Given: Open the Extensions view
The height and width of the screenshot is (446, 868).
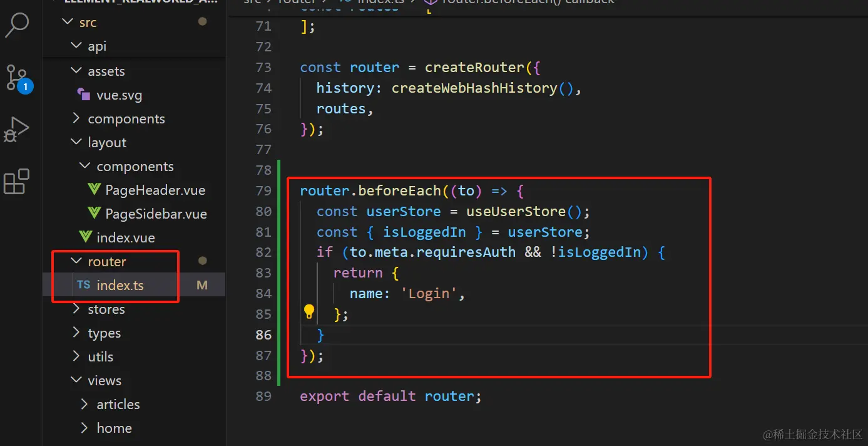Looking at the screenshot, I should (17, 182).
